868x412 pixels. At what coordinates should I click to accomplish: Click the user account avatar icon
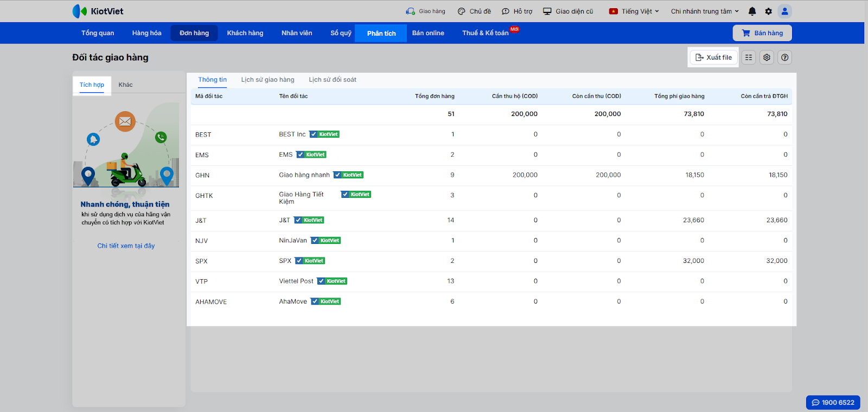pos(784,11)
